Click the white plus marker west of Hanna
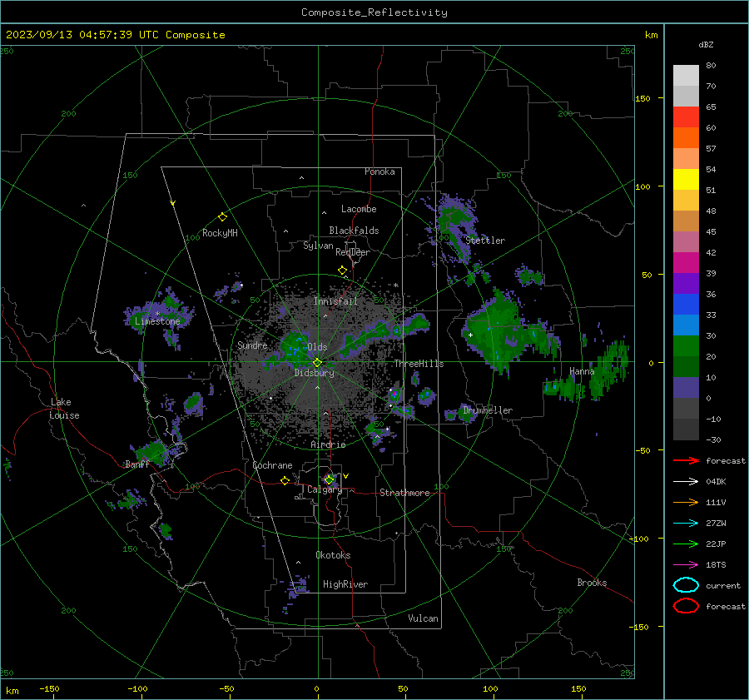 click(x=470, y=335)
